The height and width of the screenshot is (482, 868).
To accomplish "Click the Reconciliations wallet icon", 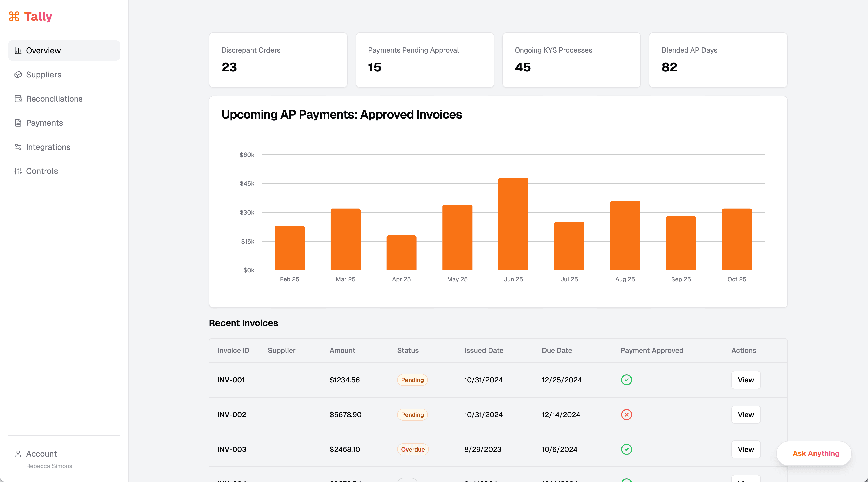I will point(18,99).
